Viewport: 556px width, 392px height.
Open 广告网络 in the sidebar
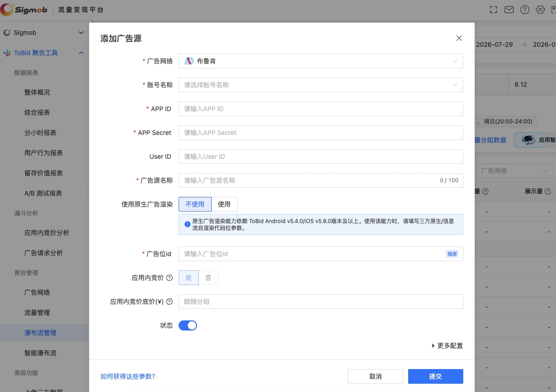click(37, 292)
